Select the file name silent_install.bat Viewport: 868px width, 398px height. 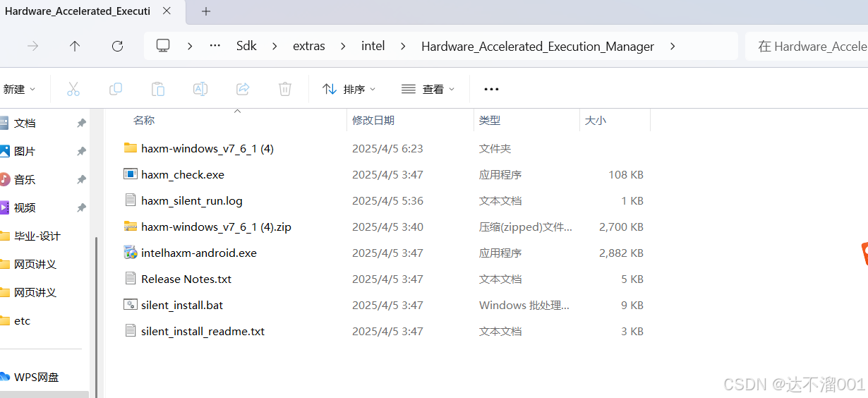(182, 305)
